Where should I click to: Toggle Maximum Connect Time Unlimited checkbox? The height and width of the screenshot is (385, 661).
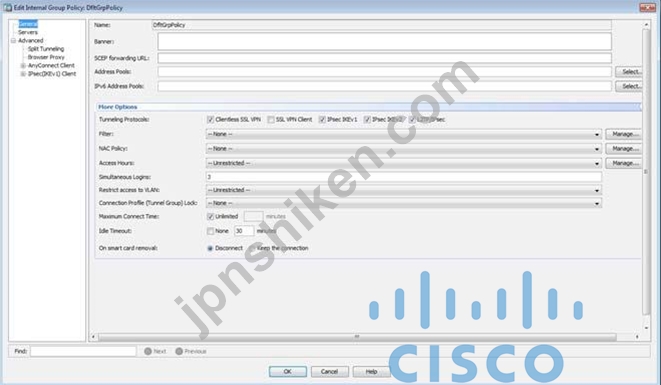click(x=210, y=216)
